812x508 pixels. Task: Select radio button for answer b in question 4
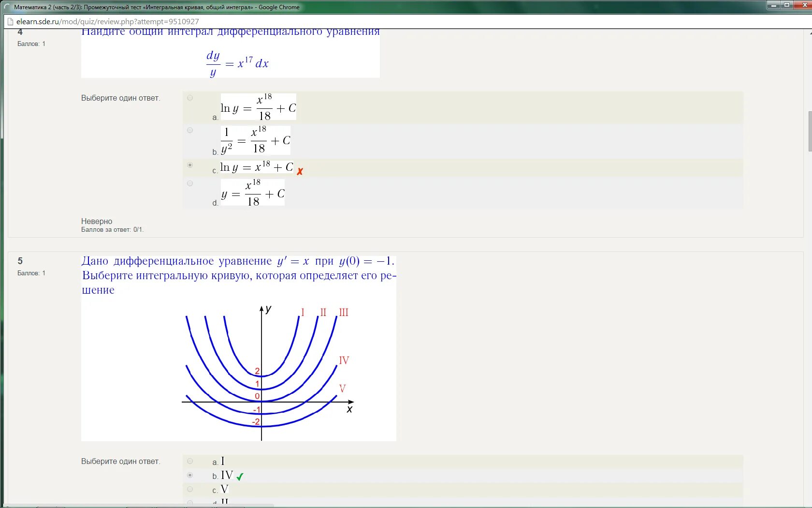tap(190, 130)
